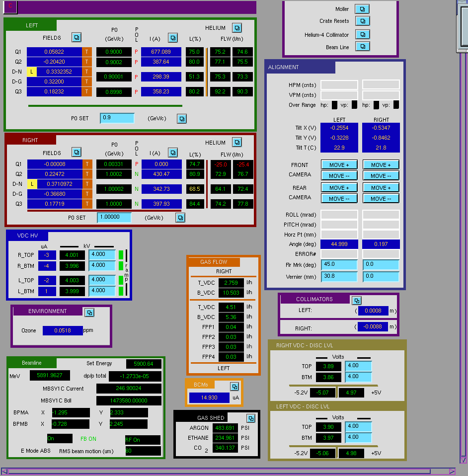Viewport: 468px width, 476px height.
Task: Click the C icon in purple title bar
Action: click(10, 6)
